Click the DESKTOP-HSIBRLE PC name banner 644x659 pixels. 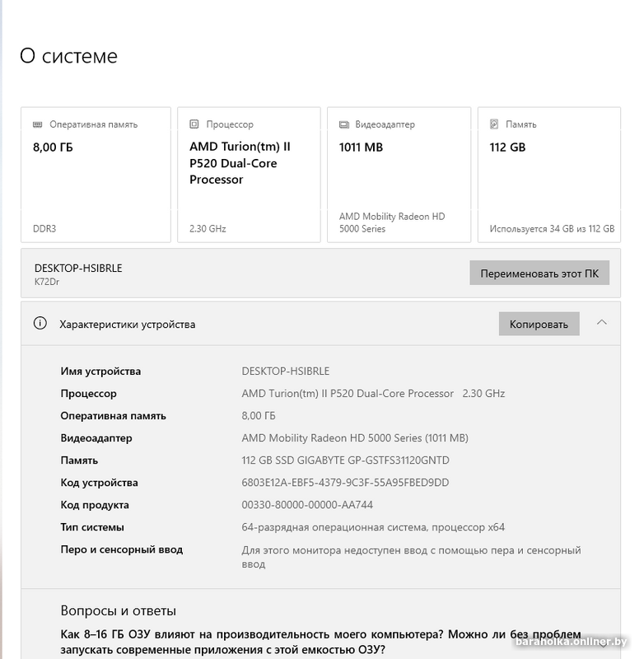tap(78, 269)
